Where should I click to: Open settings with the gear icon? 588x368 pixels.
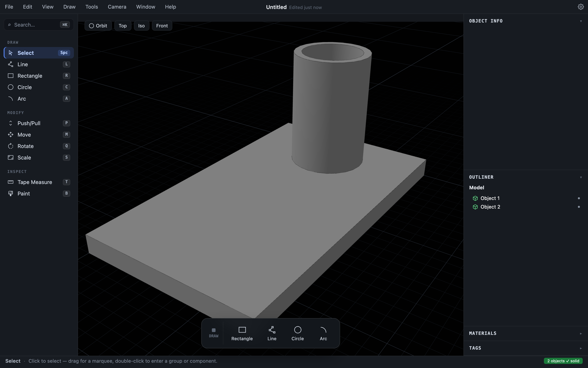(x=581, y=7)
